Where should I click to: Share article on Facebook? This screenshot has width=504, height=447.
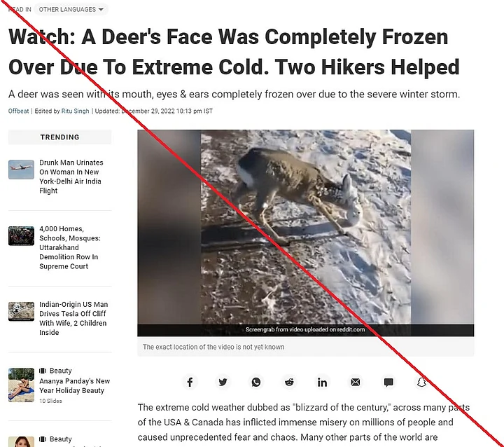coord(190,382)
